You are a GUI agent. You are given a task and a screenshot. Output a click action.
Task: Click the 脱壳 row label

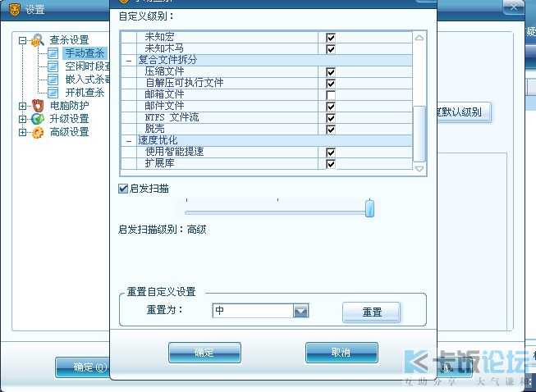point(155,129)
